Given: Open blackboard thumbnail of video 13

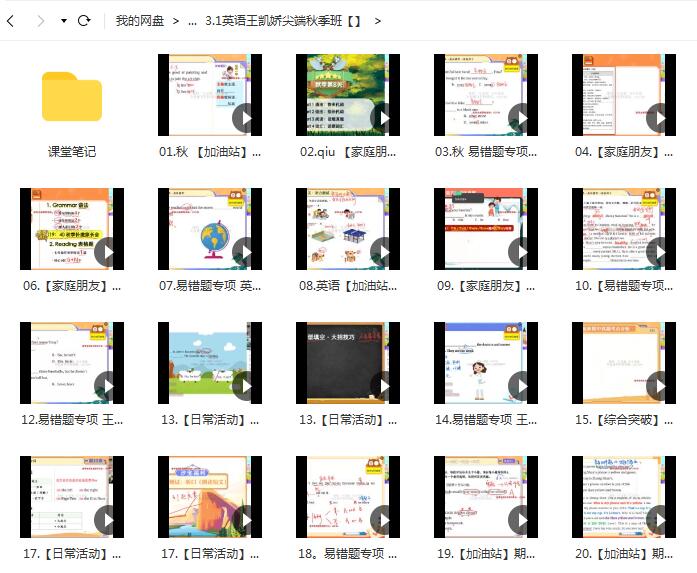Looking at the screenshot, I should point(348,363).
